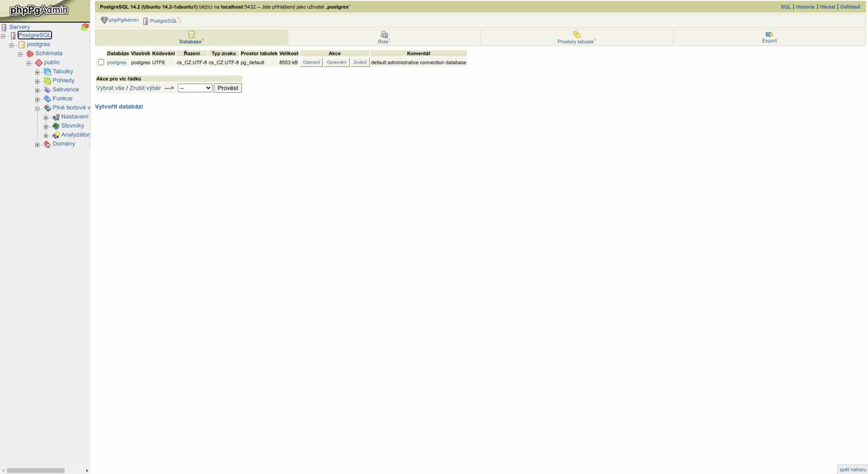Expand the Funkce node
Image resolution: width=868 pixels, height=474 pixels.
tap(38, 99)
